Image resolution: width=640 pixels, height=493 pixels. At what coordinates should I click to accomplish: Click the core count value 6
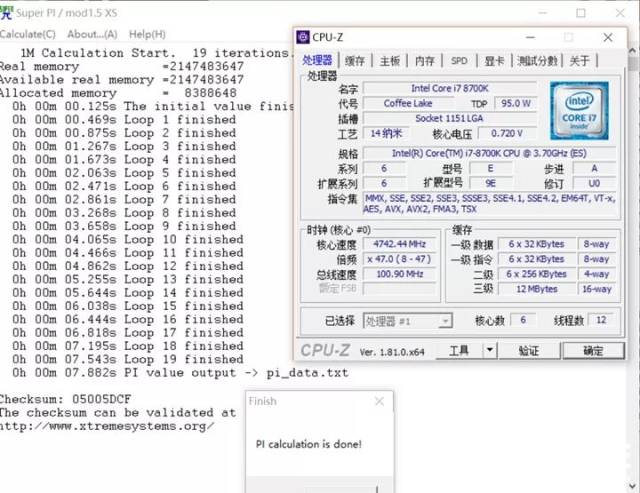(523, 320)
